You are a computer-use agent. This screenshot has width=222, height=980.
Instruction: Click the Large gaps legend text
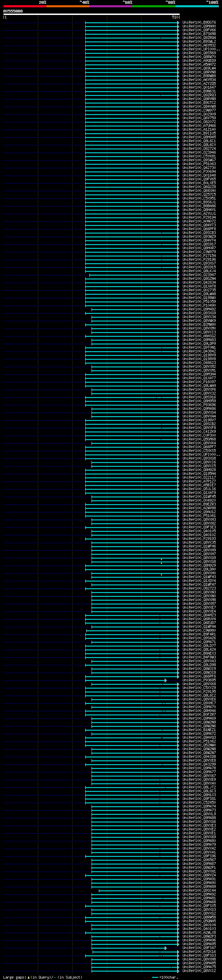tap(43, 977)
